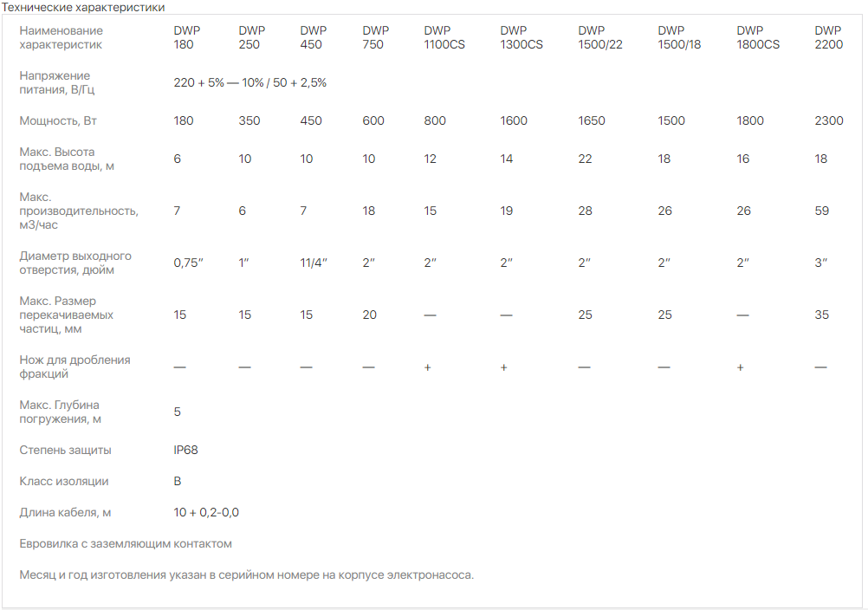Click the plus sign for DWP 1800CS knife
The height and width of the screenshot is (610, 868).
pyautogui.click(x=740, y=367)
